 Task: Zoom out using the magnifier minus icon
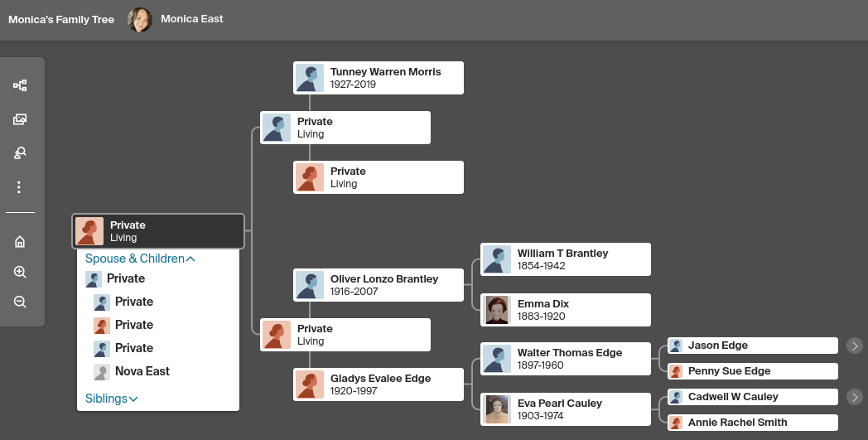[20, 302]
